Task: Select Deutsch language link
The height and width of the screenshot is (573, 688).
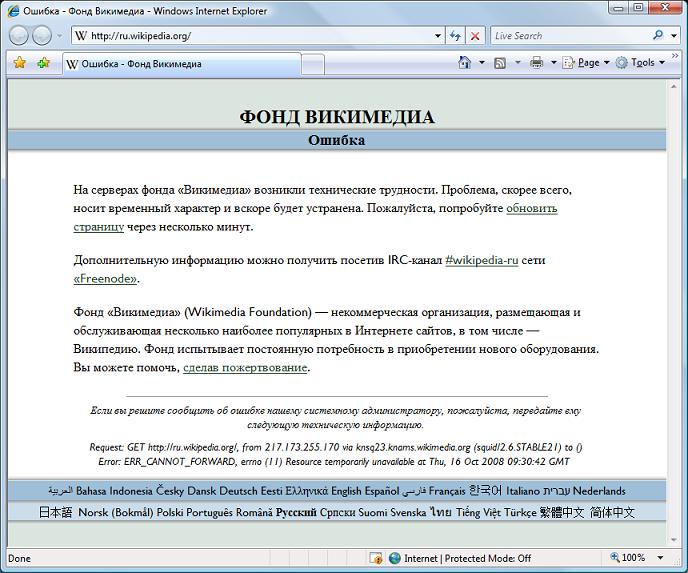Action: (x=238, y=491)
